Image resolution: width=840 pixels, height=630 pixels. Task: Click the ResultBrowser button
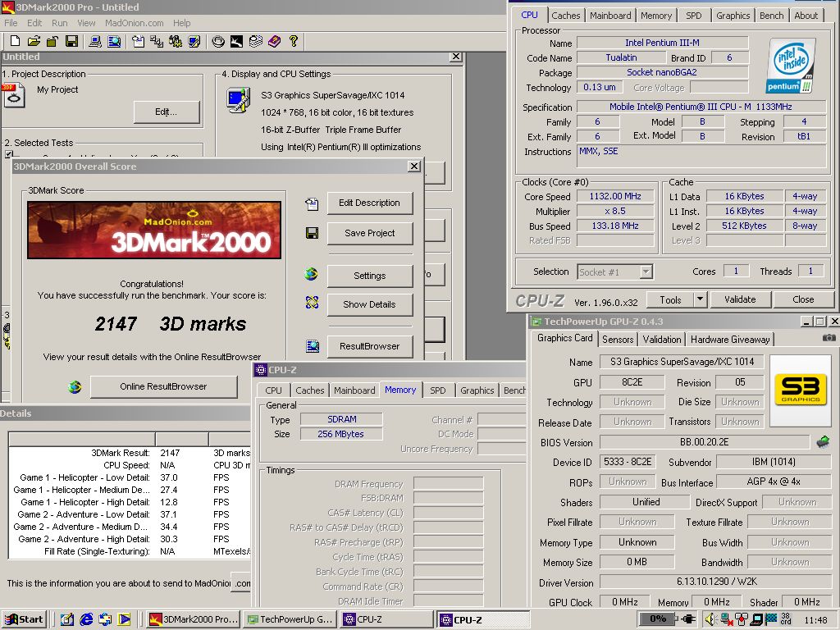(x=370, y=347)
